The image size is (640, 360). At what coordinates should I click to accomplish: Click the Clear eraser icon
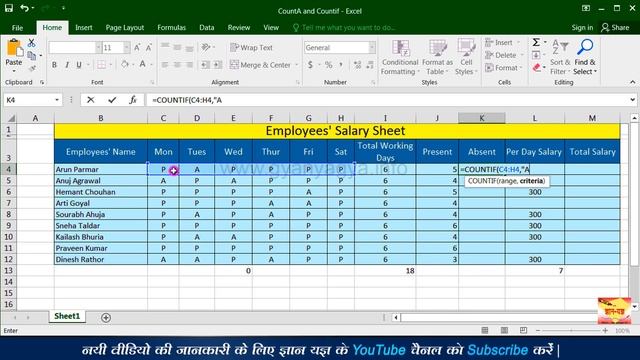pos(537,68)
